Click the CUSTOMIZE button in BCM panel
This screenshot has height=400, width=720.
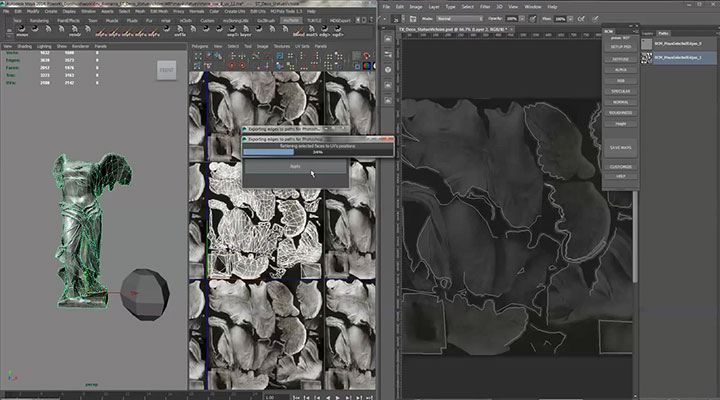tap(620, 167)
